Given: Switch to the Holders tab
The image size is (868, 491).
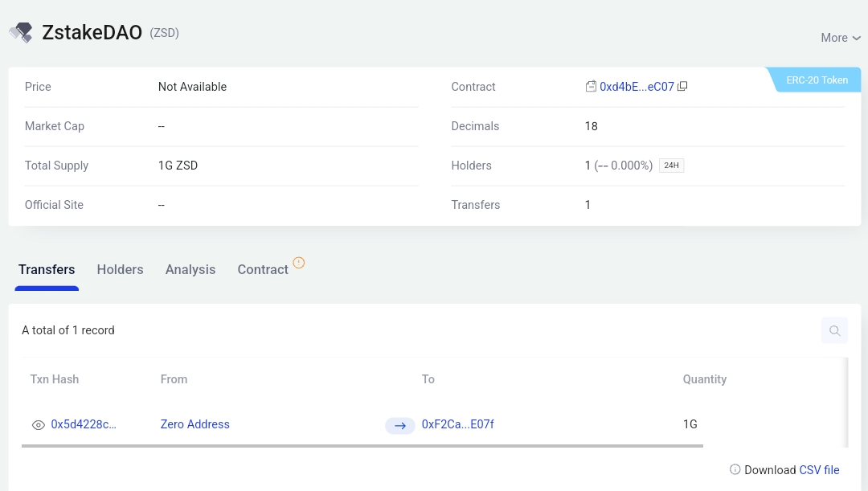Looking at the screenshot, I should pos(120,269).
